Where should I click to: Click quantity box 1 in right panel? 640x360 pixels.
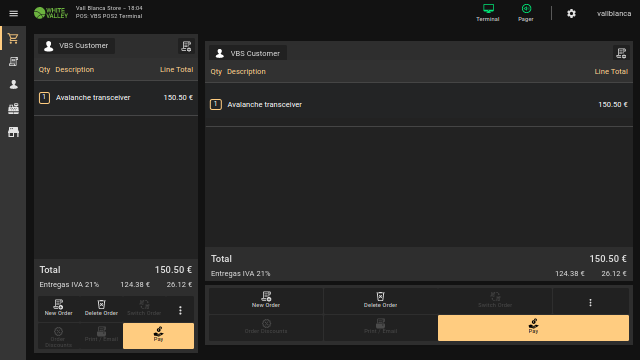pyautogui.click(x=216, y=104)
